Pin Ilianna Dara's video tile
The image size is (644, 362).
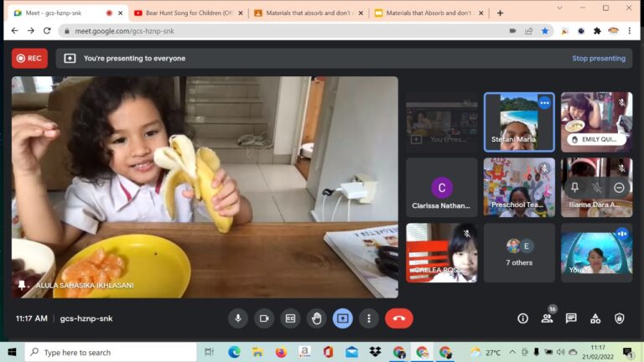(575, 188)
